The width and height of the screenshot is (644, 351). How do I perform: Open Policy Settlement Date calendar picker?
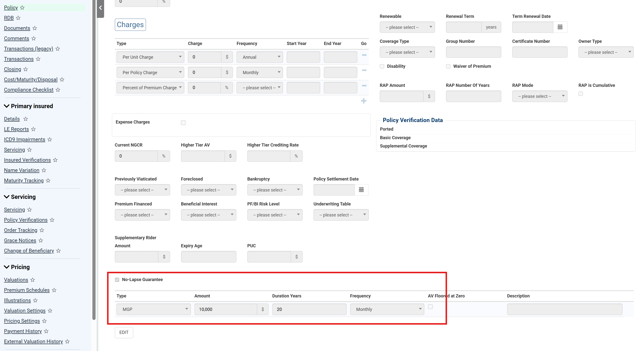pyautogui.click(x=361, y=190)
